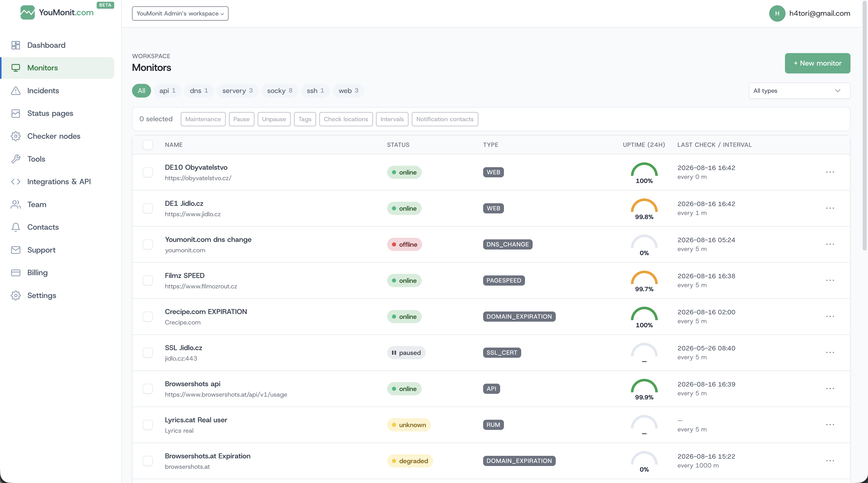Image resolution: width=868 pixels, height=483 pixels.
Task: Click the Maintenance bulk action button
Action: pos(203,119)
